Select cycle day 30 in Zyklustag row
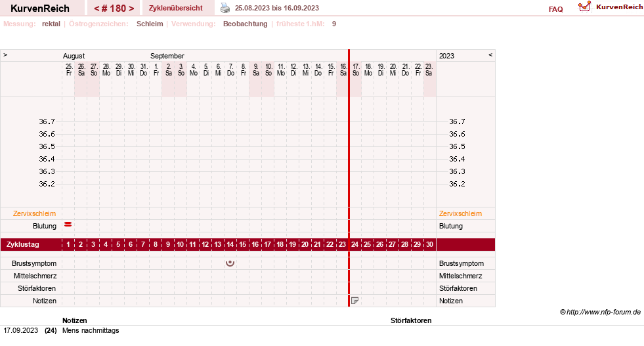The image size is (644, 346). pos(429,244)
